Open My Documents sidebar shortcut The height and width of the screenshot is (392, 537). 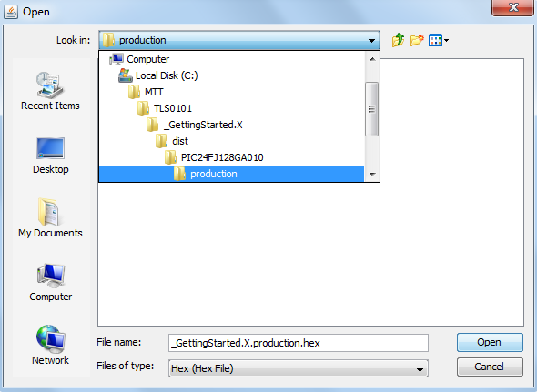coord(50,218)
